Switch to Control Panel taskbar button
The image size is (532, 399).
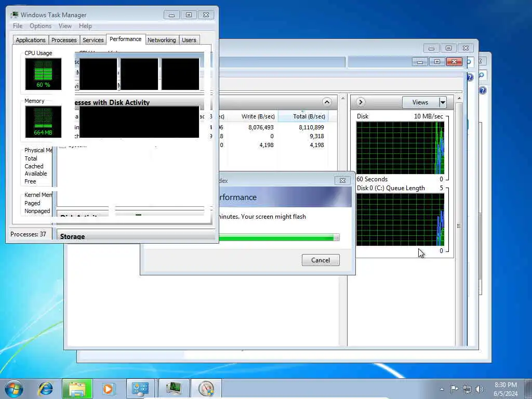click(x=140, y=389)
